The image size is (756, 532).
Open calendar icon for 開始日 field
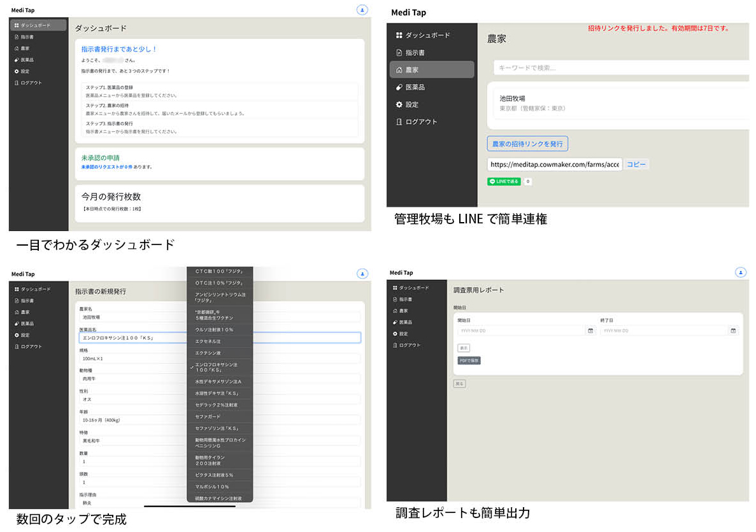tap(590, 331)
